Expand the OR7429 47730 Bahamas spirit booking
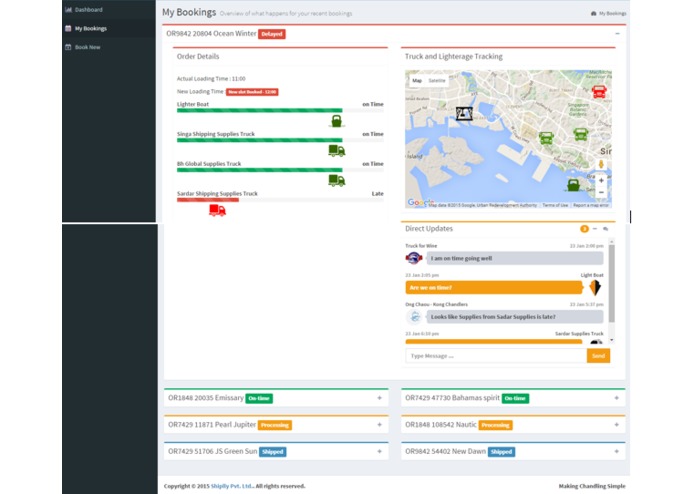 click(617, 398)
